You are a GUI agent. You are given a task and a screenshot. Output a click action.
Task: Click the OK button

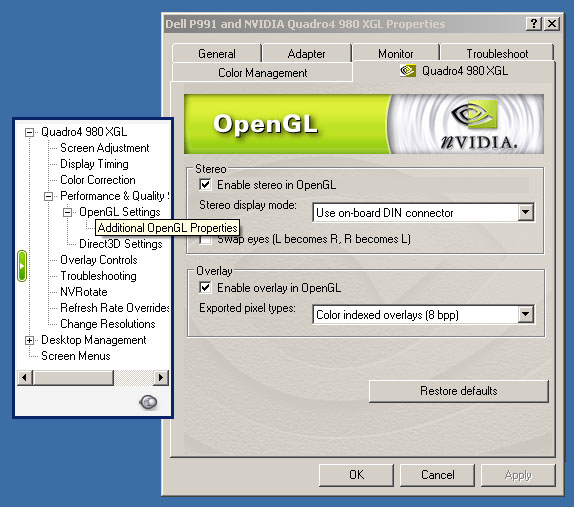356,475
